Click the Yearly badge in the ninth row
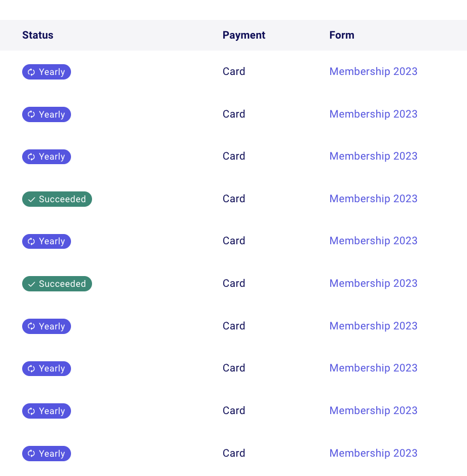This screenshot has height=476, width=467. (x=47, y=411)
